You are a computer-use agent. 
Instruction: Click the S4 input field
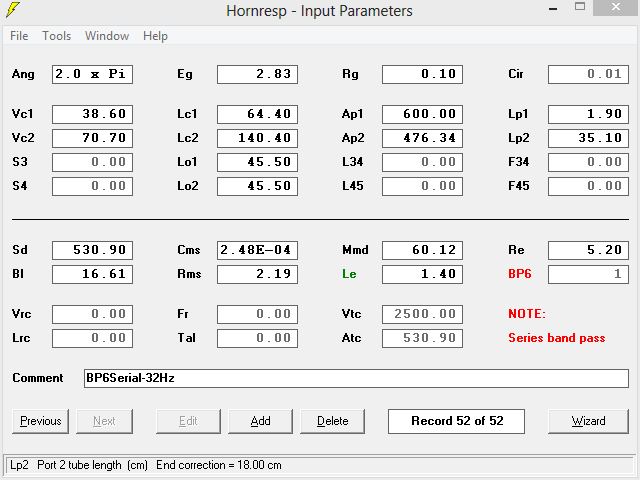(x=92, y=186)
